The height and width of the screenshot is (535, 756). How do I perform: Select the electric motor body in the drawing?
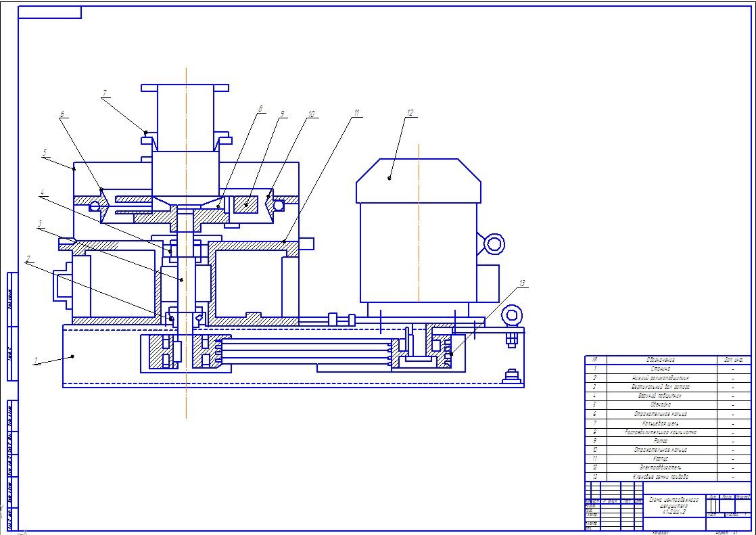pyautogui.click(x=418, y=250)
